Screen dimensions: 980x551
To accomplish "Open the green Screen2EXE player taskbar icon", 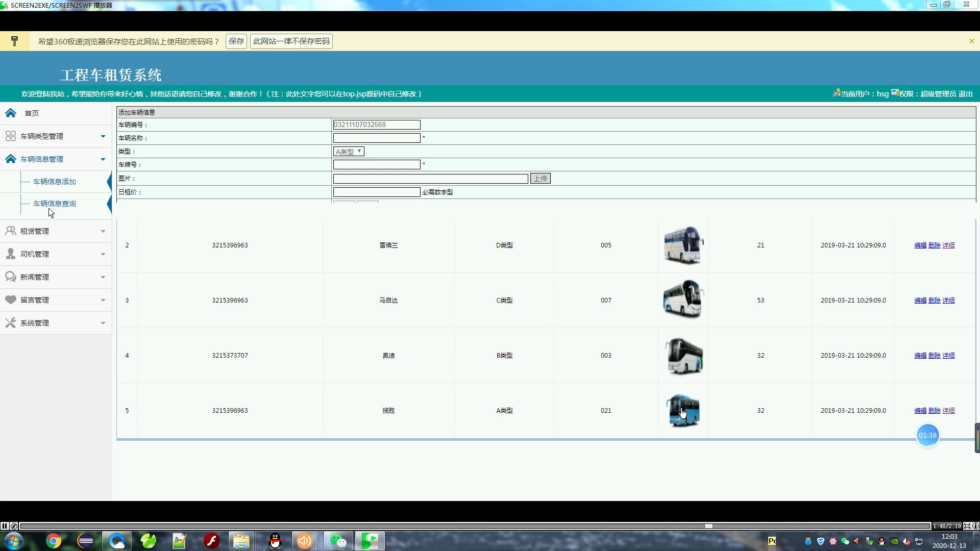I will point(370,541).
